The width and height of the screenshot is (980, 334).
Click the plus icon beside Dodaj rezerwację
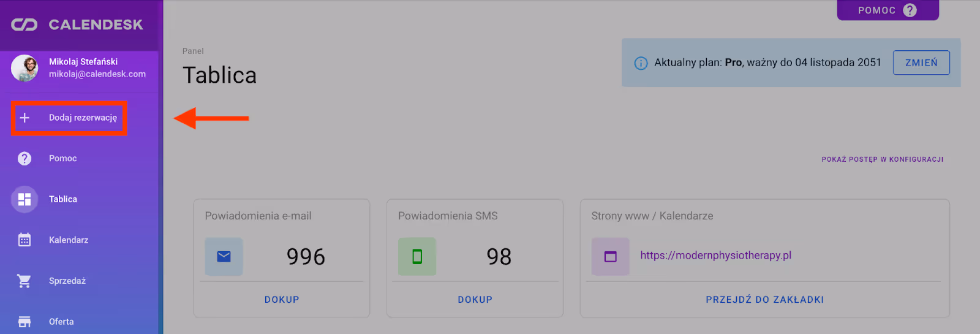click(x=24, y=118)
